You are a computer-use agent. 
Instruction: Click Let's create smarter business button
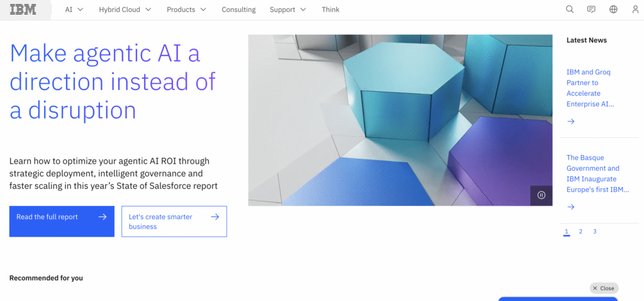pos(174,221)
